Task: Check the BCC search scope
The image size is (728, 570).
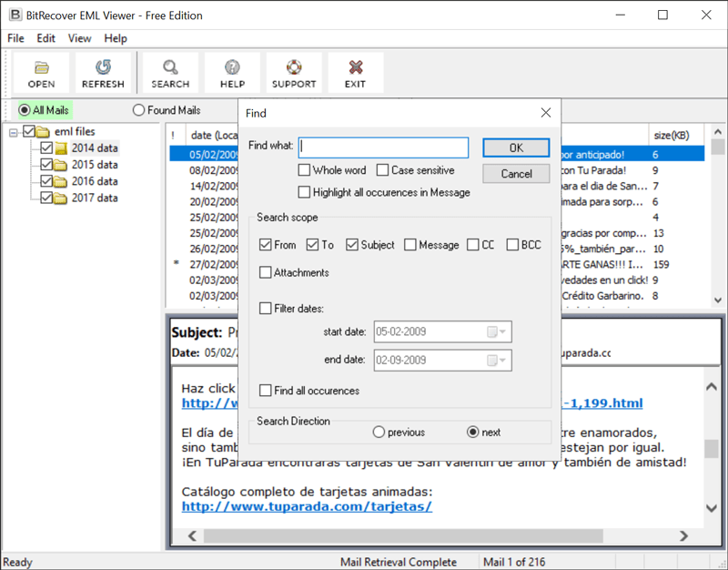Action: click(512, 244)
